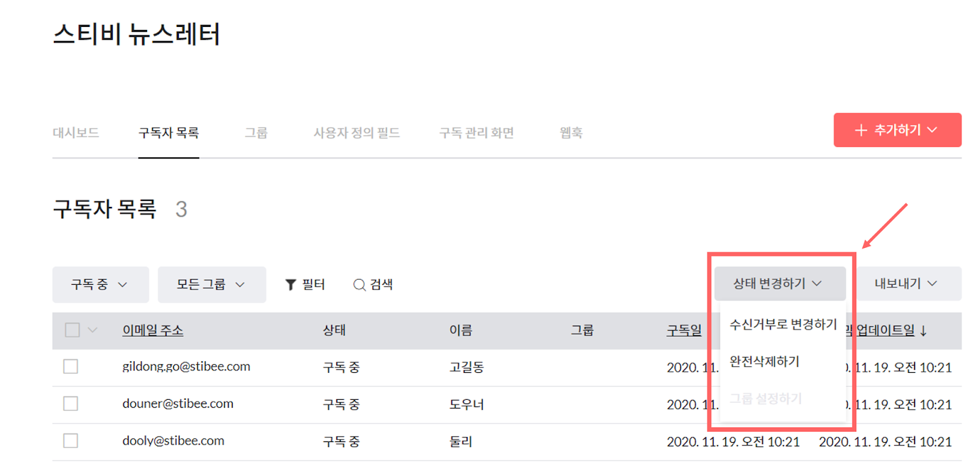Switch to the 대시보드 tab
Image resolution: width=980 pixels, height=469 pixels.
pyautogui.click(x=76, y=133)
